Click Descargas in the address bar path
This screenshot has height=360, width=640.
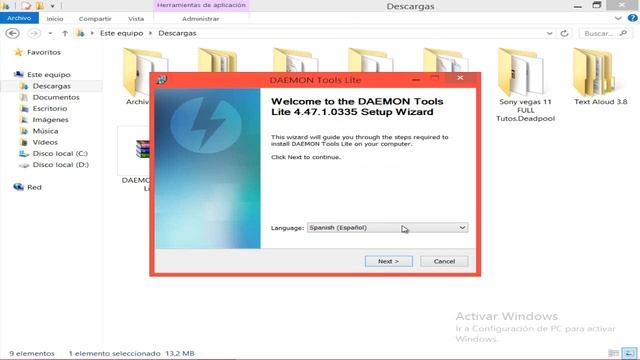[x=177, y=33]
